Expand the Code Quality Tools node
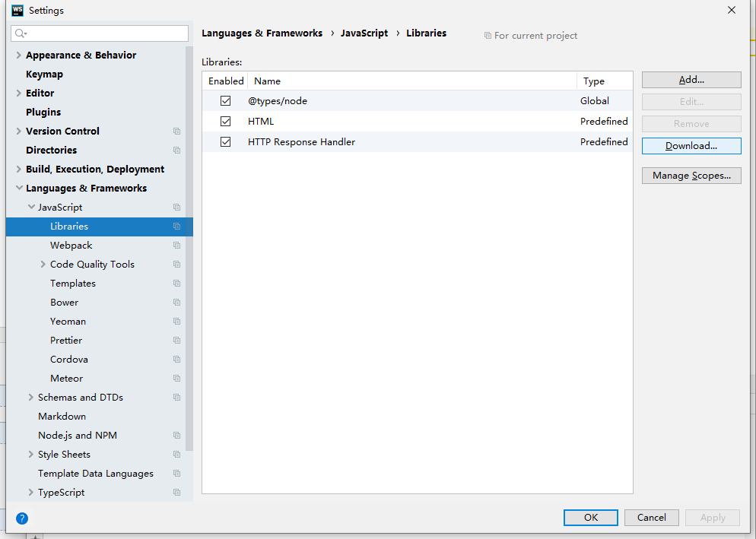 pos(43,265)
